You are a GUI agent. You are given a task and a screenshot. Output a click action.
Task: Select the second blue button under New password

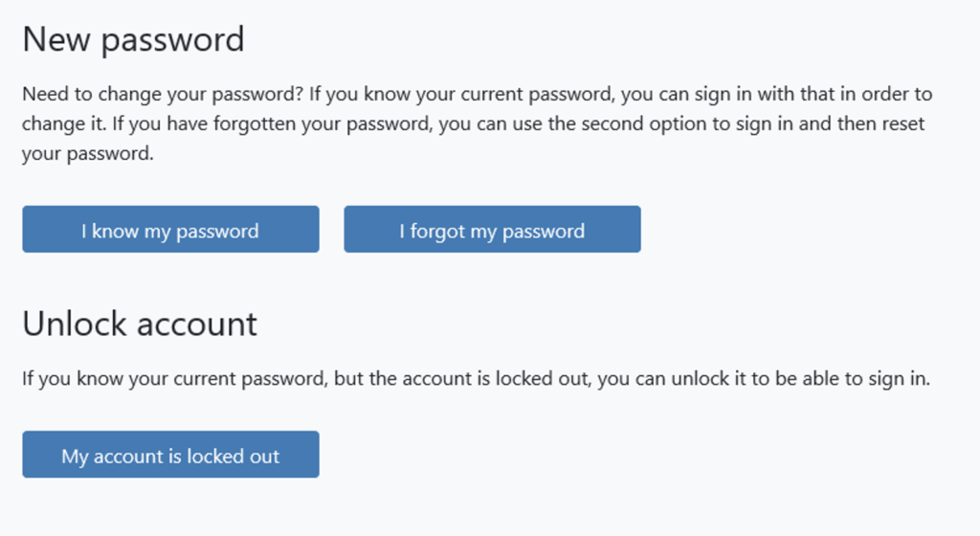492,230
